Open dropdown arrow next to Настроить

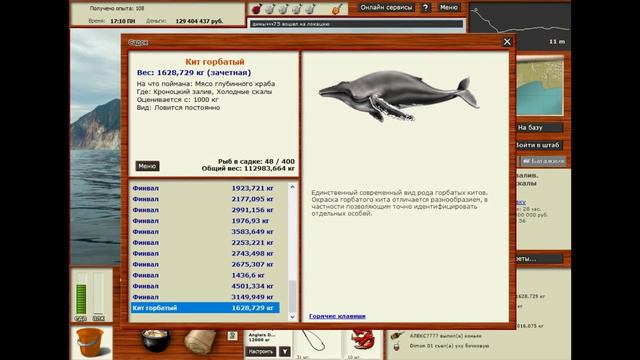(x=285, y=351)
